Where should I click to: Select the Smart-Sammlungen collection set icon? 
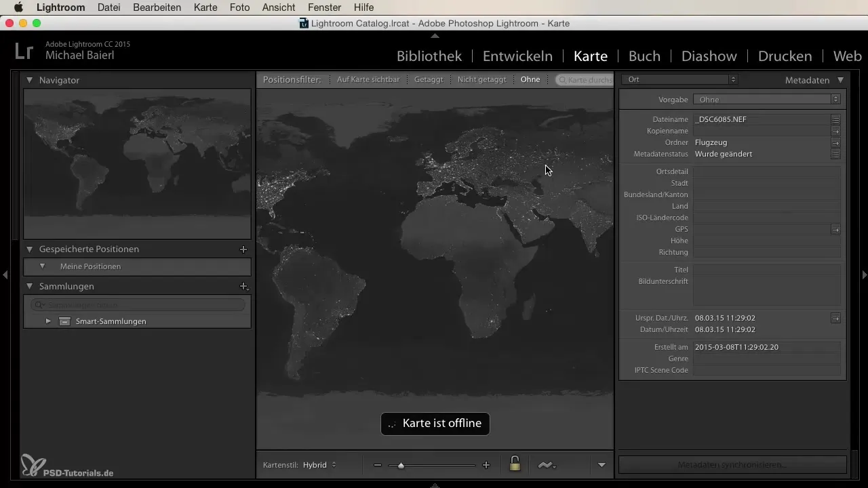coord(65,321)
